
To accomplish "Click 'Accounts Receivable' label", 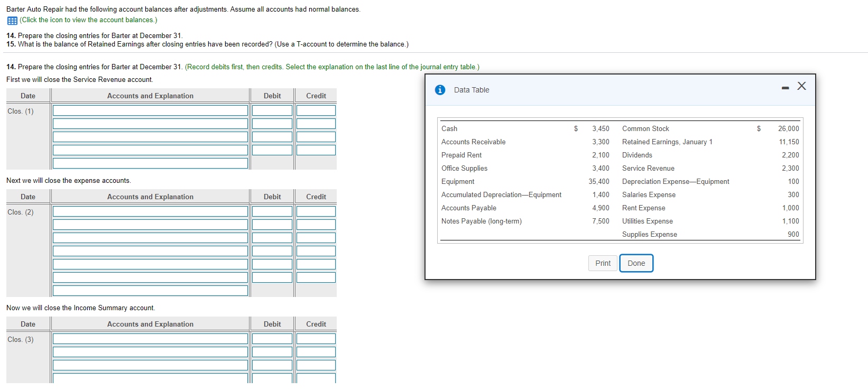I will point(473,142).
